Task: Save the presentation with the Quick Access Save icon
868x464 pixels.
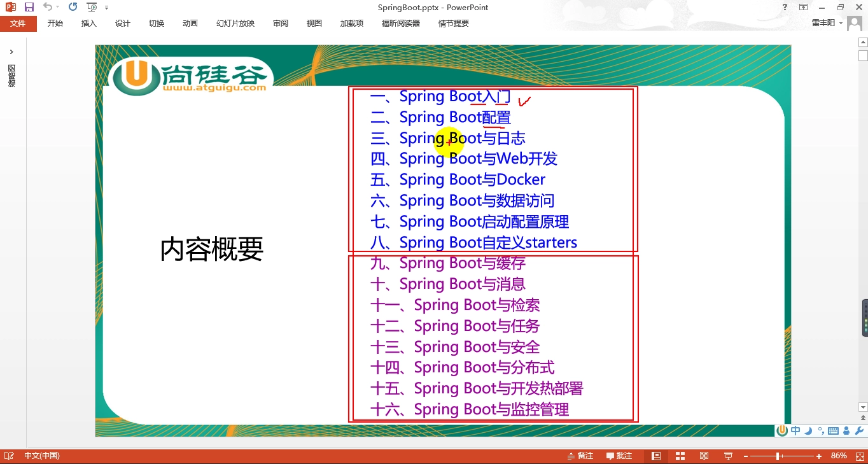Action: (x=29, y=6)
